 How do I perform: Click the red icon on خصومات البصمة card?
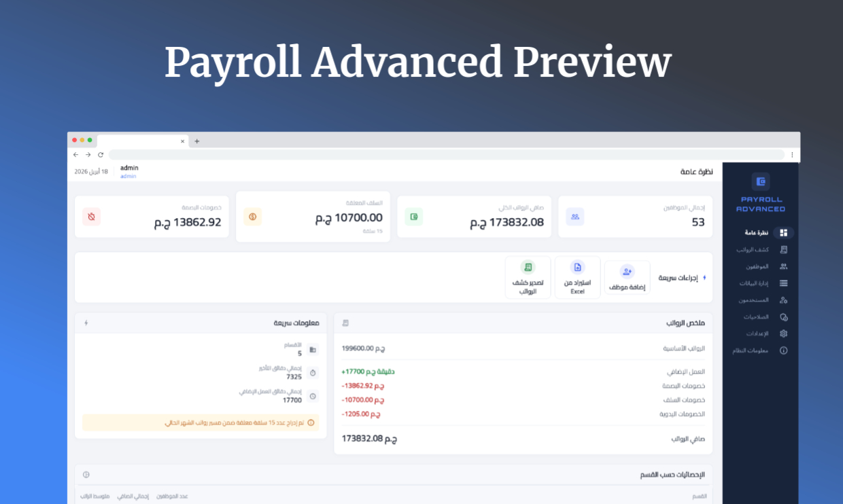tap(92, 217)
